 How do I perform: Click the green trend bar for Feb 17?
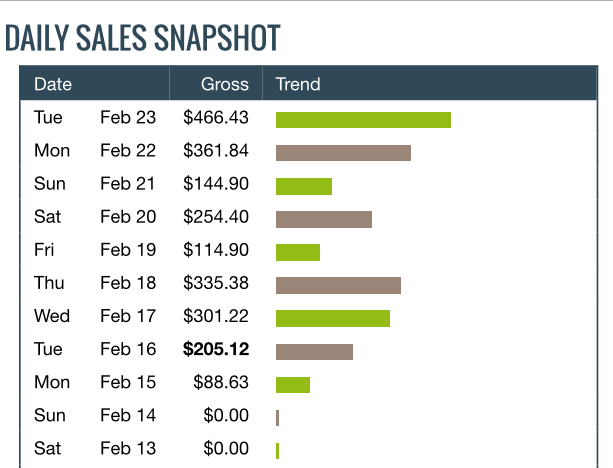(x=333, y=318)
